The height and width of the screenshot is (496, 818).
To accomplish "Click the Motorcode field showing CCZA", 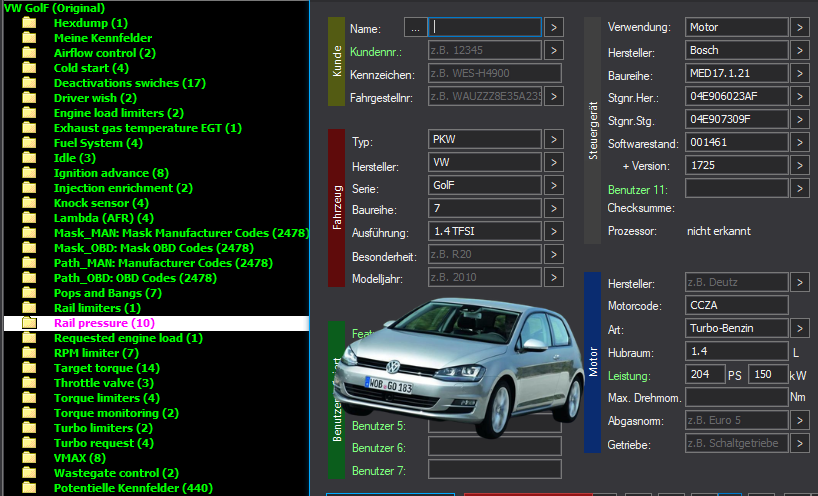I will pos(737,305).
